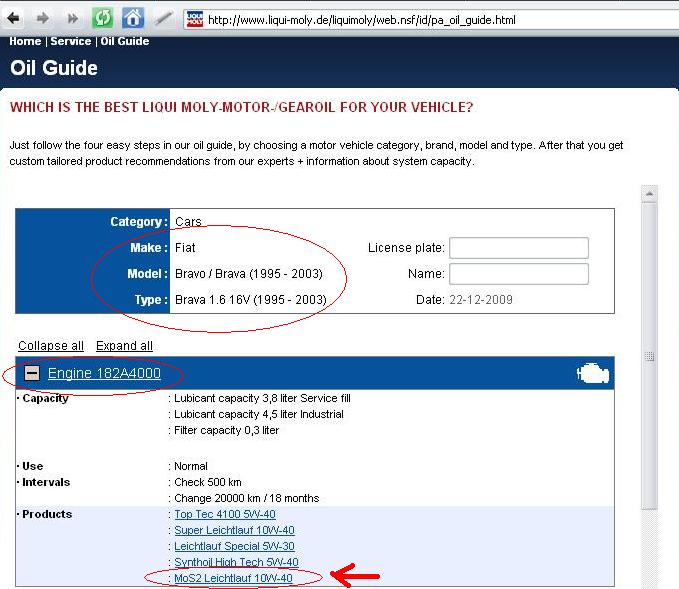Click the white engine icon in header
The image size is (679, 589).
(592, 374)
